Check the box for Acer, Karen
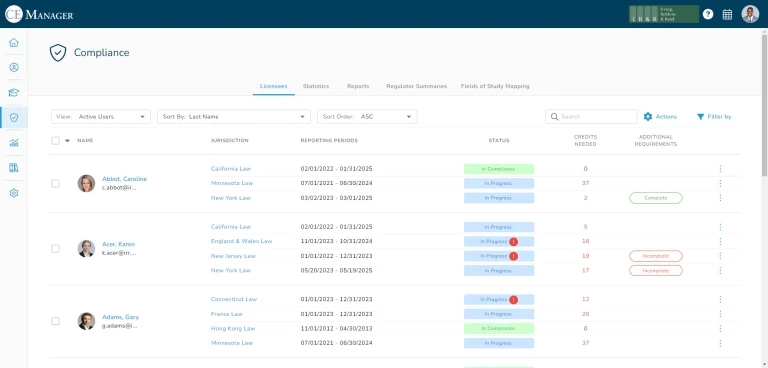This screenshot has width=768, height=368. point(55,249)
